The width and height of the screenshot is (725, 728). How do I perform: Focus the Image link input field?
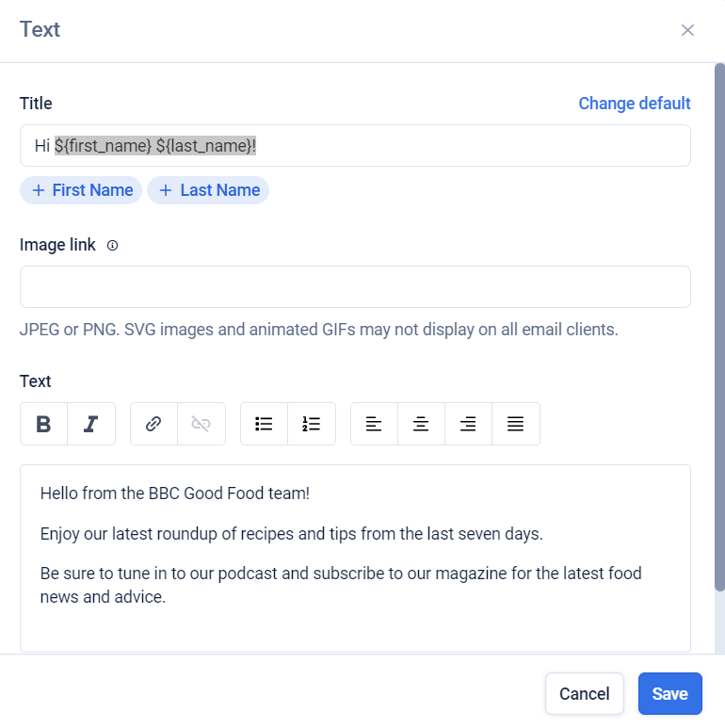tap(355, 286)
